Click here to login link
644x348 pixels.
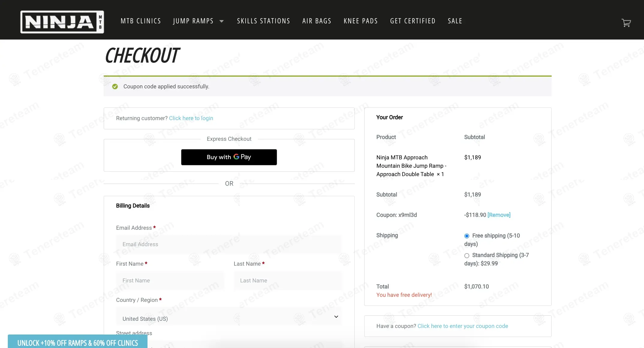[x=191, y=118]
